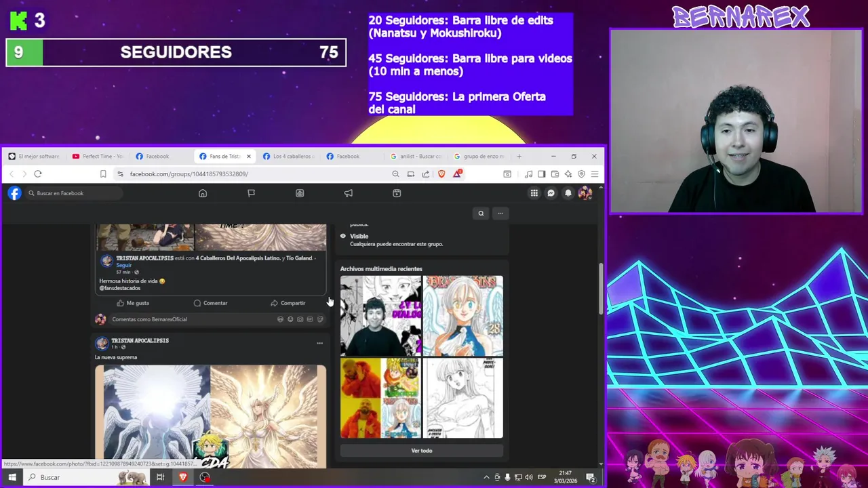868x488 pixels.
Task: Click Comentar on the post
Action: (x=210, y=303)
